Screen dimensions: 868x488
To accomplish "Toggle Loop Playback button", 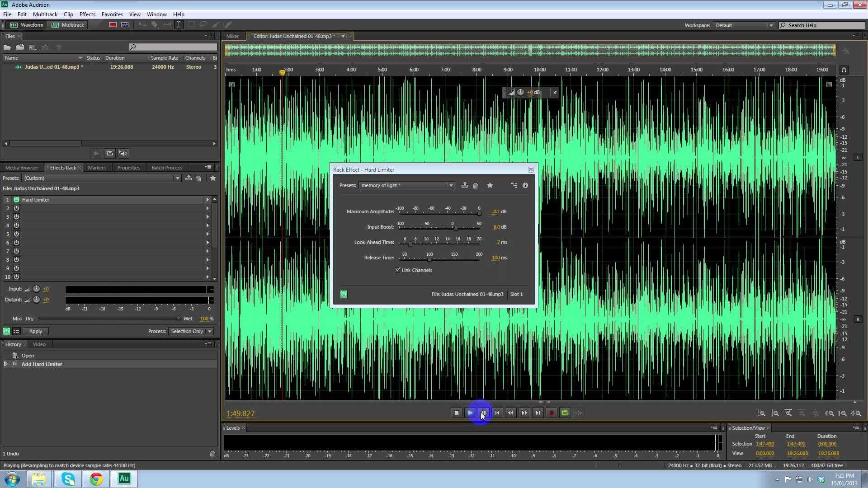I will tap(565, 413).
